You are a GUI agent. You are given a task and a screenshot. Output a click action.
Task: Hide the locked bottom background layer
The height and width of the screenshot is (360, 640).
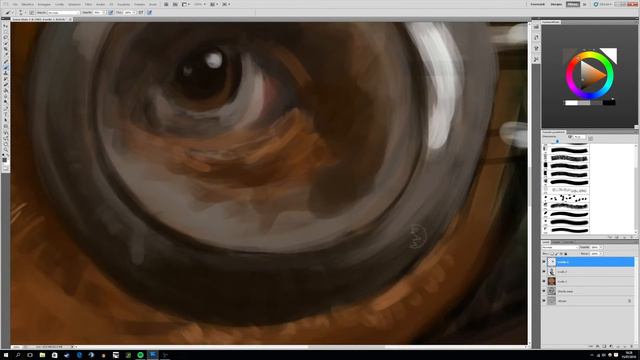[544, 301]
